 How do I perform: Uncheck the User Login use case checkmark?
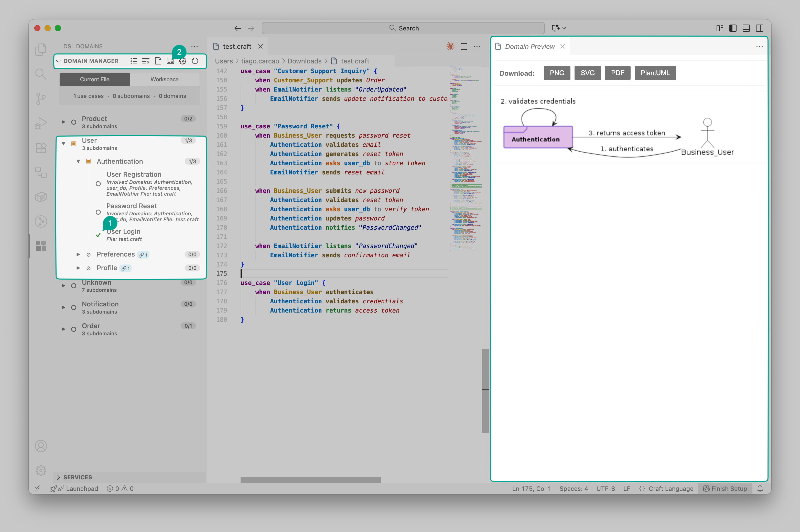tap(98, 235)
